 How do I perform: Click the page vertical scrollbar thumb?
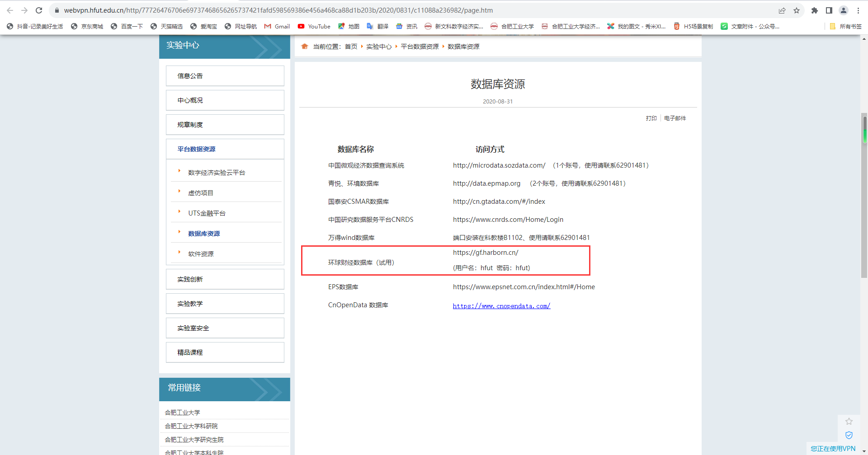click(x=864, y=129)
